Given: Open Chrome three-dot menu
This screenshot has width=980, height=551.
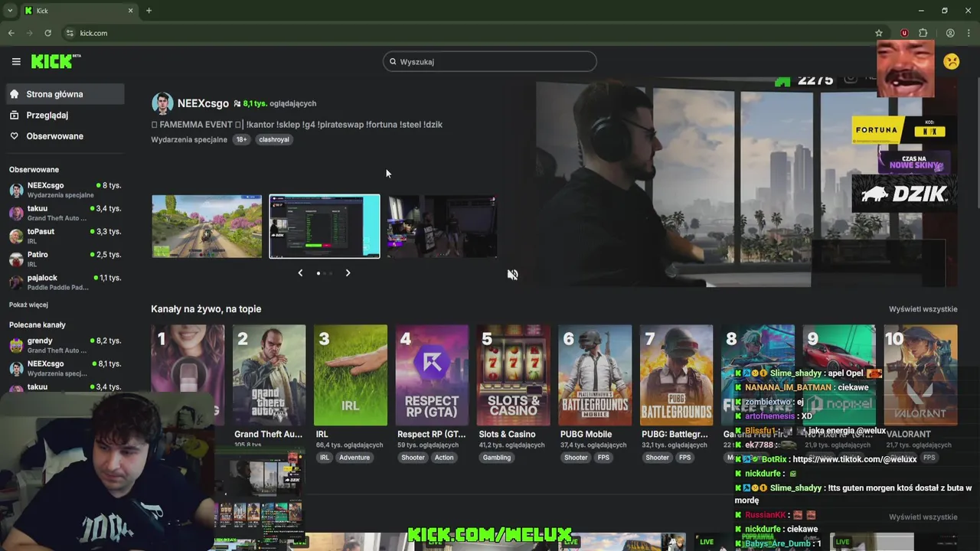Looking at the screenshot, I should [969, 33].
